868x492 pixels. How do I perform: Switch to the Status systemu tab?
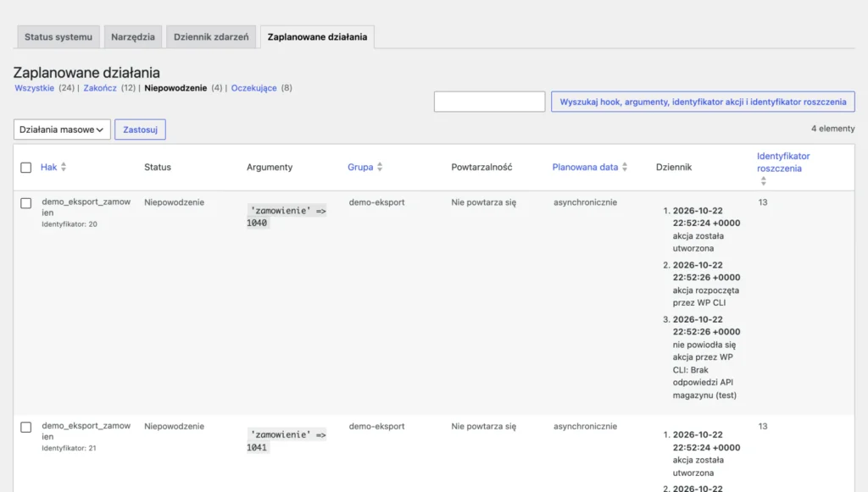coord(58,37)
